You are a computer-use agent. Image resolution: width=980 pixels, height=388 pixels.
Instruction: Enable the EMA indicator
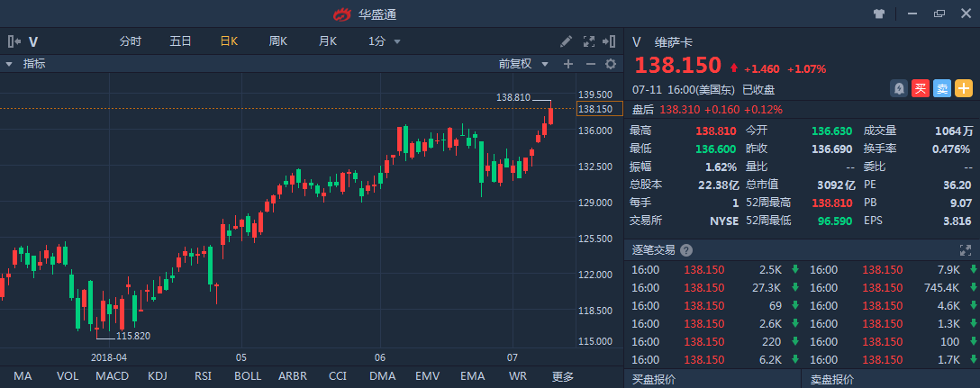point(473,376)
